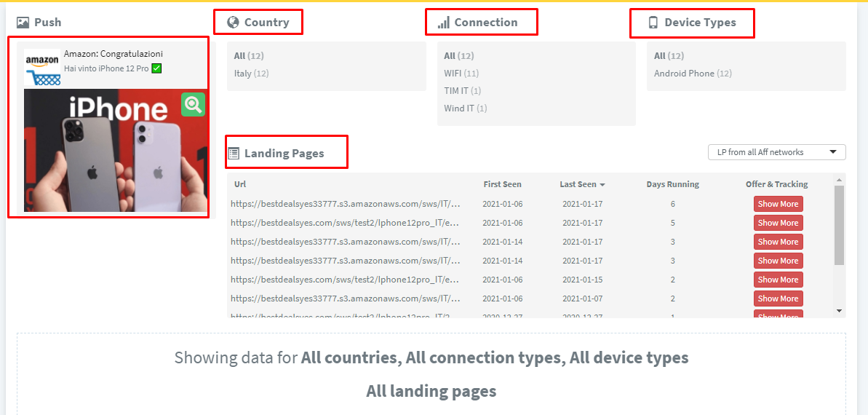Click the Offer & Tracking column header
Screen dimensions: 868x415
coord(776,184)
